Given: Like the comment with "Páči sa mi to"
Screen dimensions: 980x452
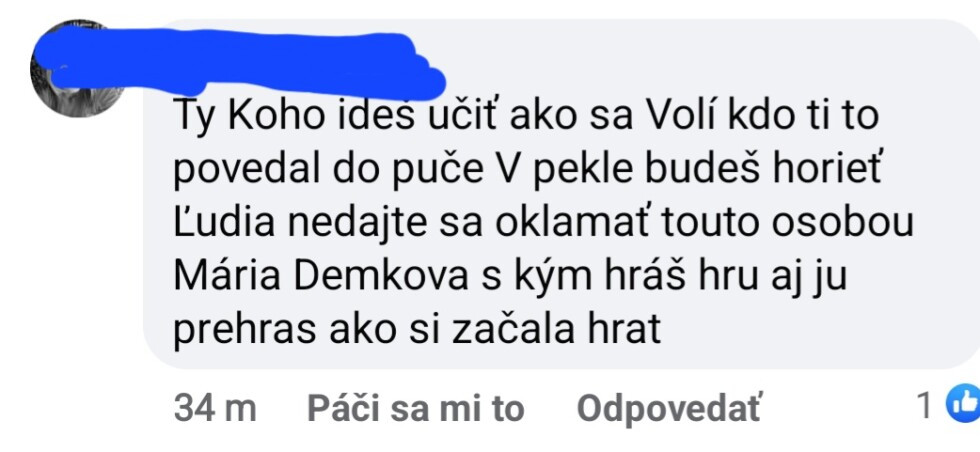Looking at the screenshot, I should click(x=416, y=409).
